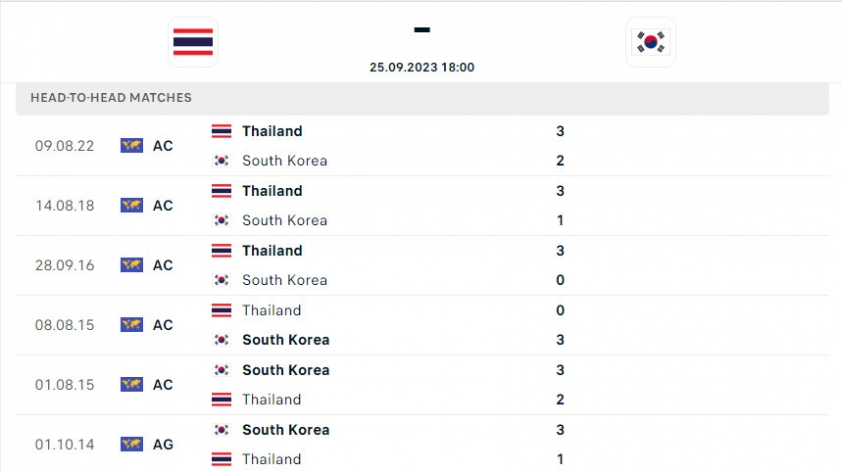This screenshot has width=842, height=472.
Task: Click the AG competition icon for 01.10.14 match
Action: (x=132, y=444)
